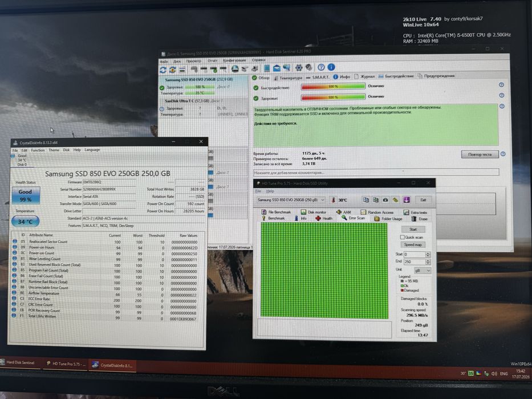This screenshot has width=532, height=399.
Task: Switch to the S.M.A.R.T. tab in Hard Disk Sentinel
Action: pos(317,78)
